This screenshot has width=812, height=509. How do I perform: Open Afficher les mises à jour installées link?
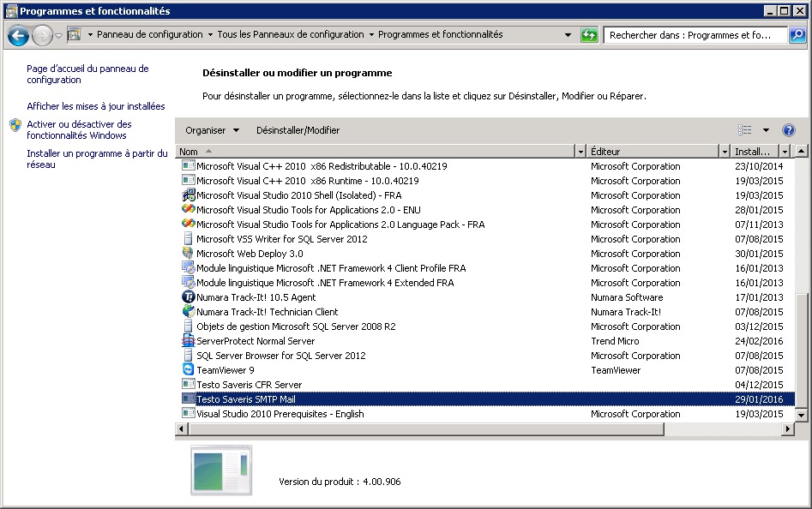click(96, 106)
